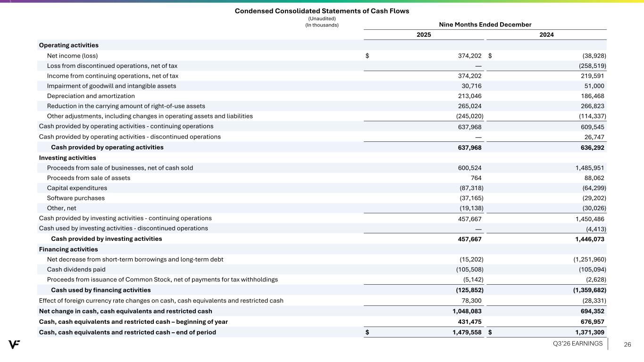Click the Condensed Consolidated Statements of Cash Flows title
Viewport: 644px width, 362px height.
pos(322,11)
